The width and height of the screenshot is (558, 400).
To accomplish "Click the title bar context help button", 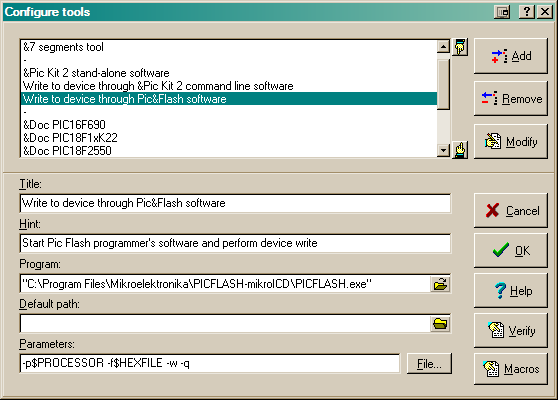I will point(527,12).
